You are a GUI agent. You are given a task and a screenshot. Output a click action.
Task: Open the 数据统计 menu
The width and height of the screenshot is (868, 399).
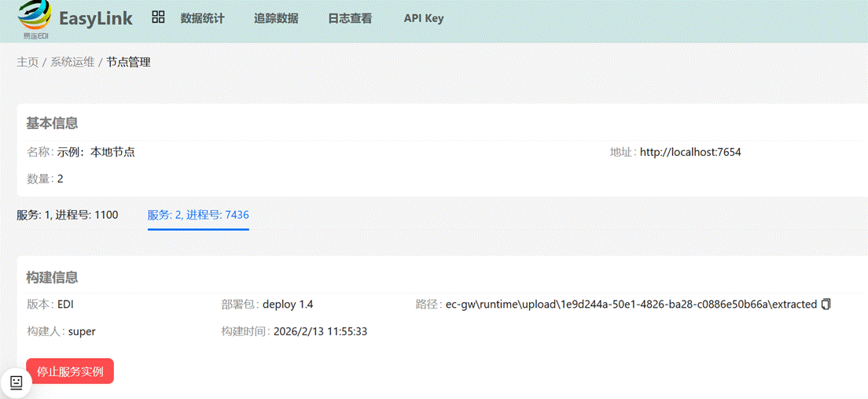[202, 18]
